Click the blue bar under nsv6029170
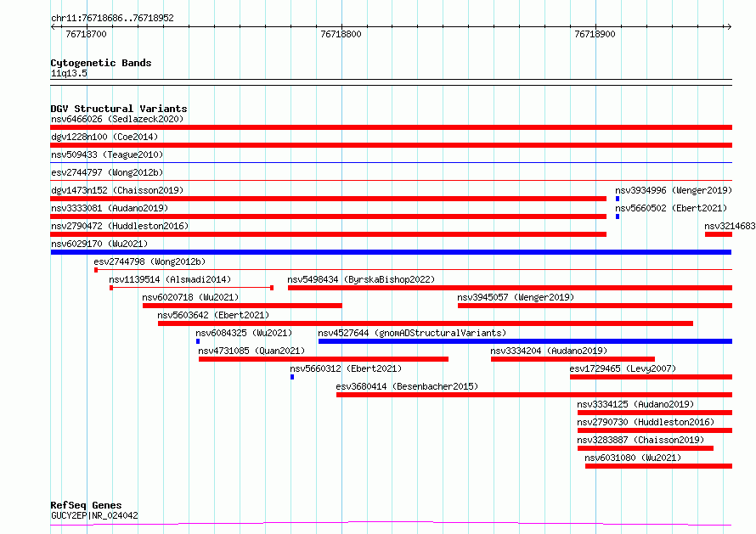Viewport: 756px width, 534px height. (391, 252)
